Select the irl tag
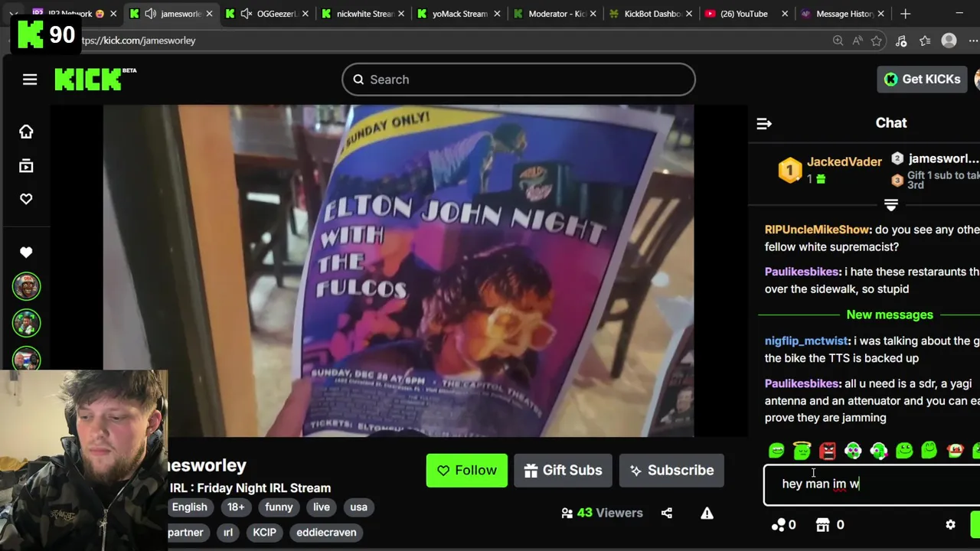 click(228, 533)
